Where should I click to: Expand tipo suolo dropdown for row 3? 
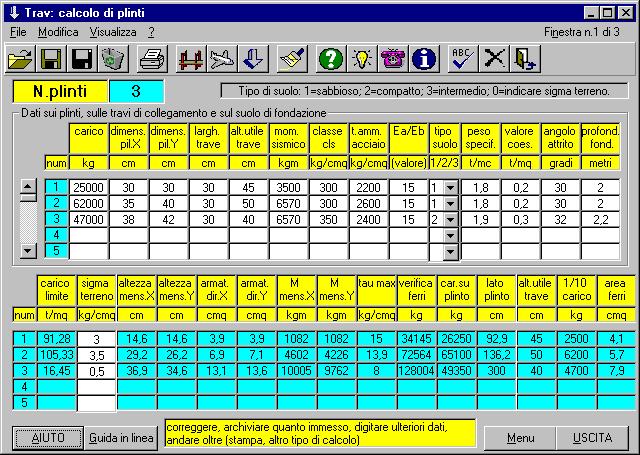click(x=449, y=219)
